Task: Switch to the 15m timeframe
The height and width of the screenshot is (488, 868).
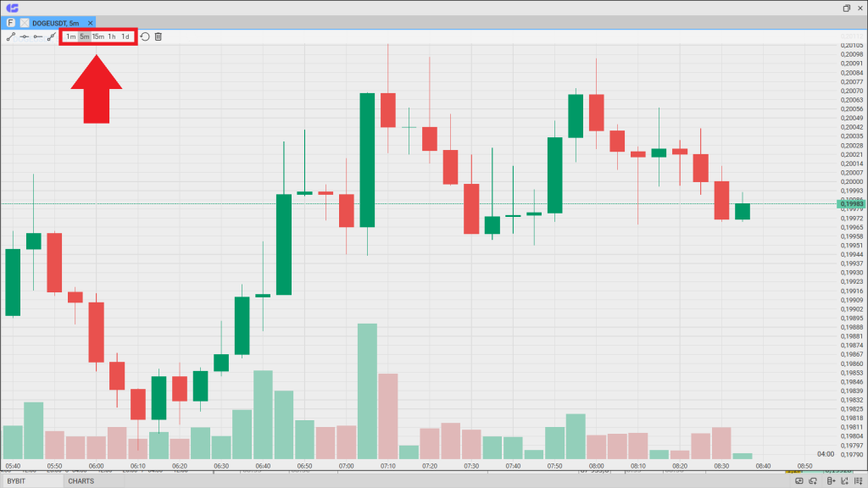Action: pyautogui.click(x=98, y=36)
